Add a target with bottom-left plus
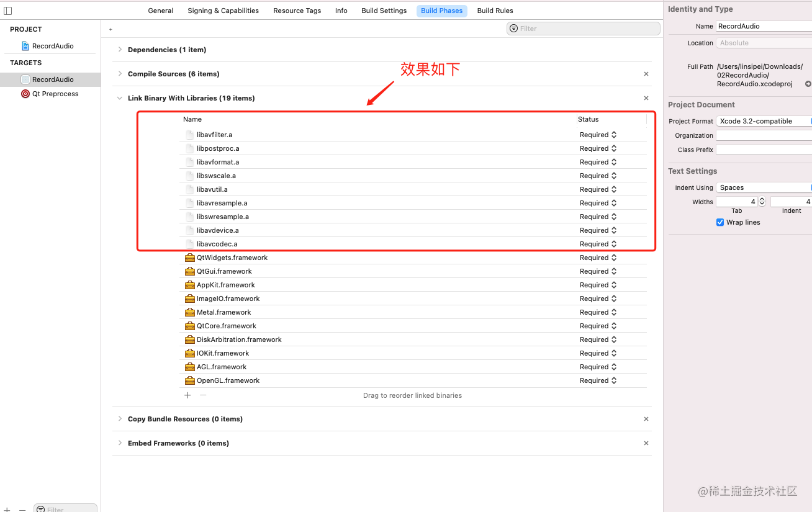This screenshot has width=812, height=512. [7, 510]
